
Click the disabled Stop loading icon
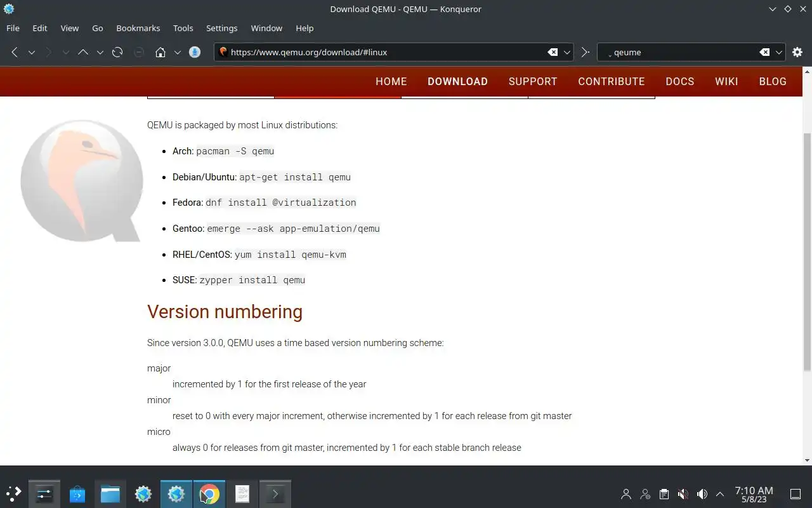pos(139,52)
